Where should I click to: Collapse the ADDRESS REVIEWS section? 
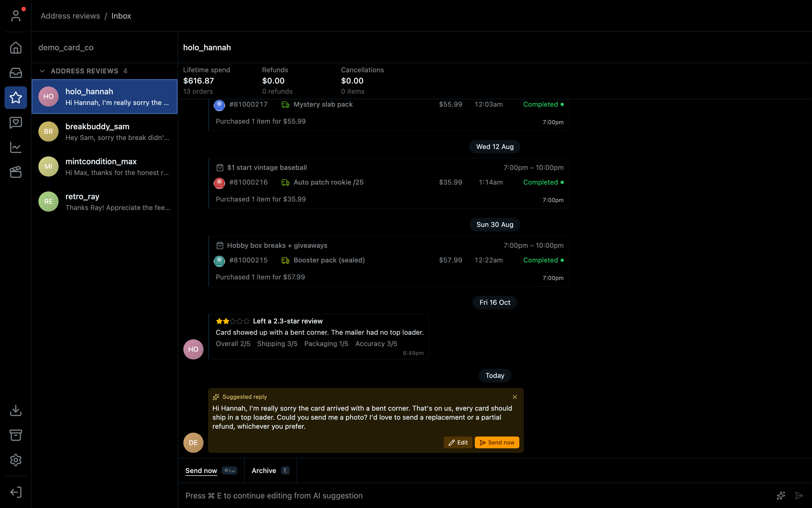(x=42, y=71)
